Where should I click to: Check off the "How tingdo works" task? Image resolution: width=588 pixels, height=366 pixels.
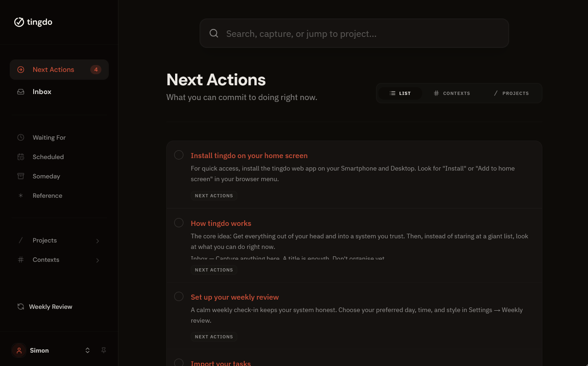pos(179,223)
